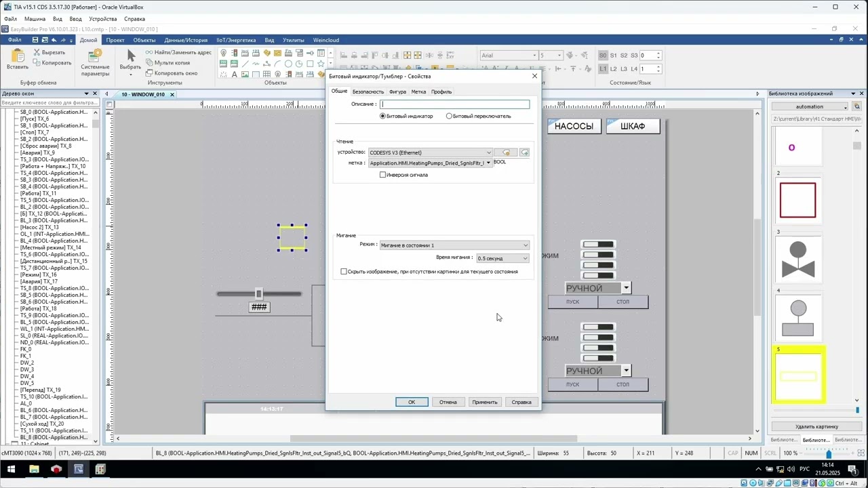
Task: Open the Проект ribbon tab
Action: [x=115, y=40]
